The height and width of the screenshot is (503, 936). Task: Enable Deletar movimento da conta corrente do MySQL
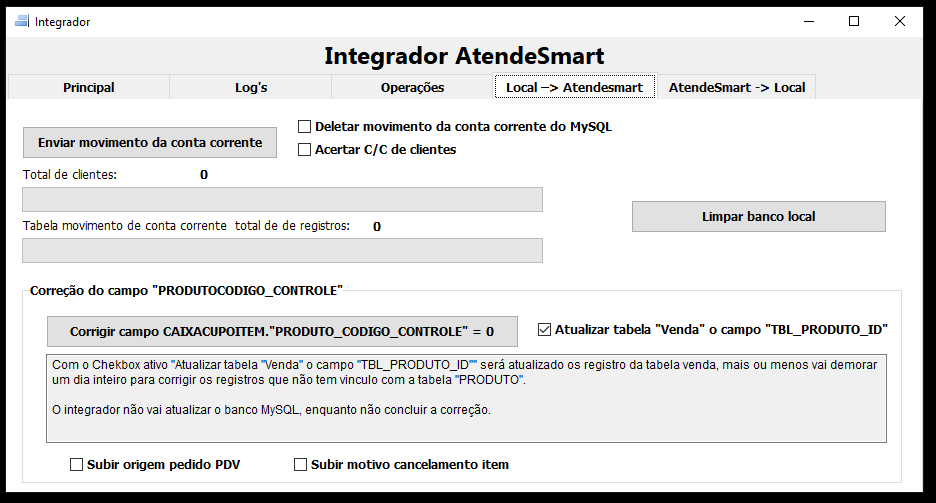click(304, 126)
